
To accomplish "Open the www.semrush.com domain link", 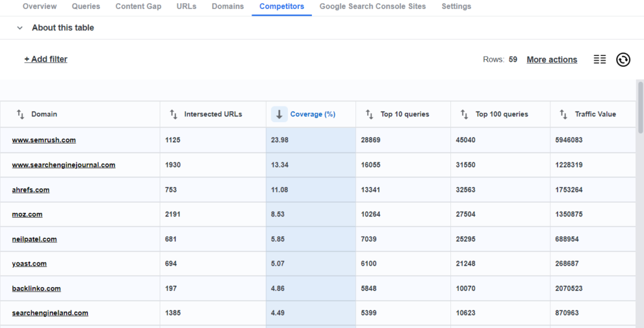I will [44, 140].
